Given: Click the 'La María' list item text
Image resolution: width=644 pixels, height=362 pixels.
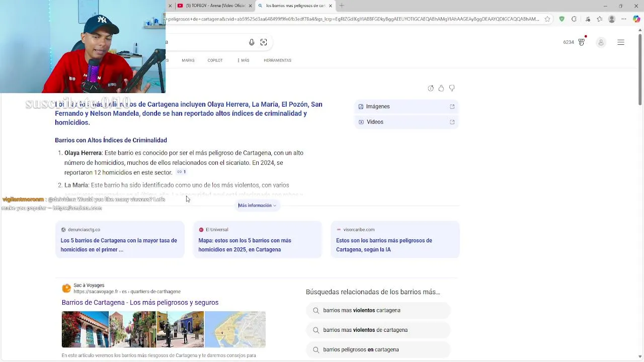Looking at the screenshot, I should [76, 185].
